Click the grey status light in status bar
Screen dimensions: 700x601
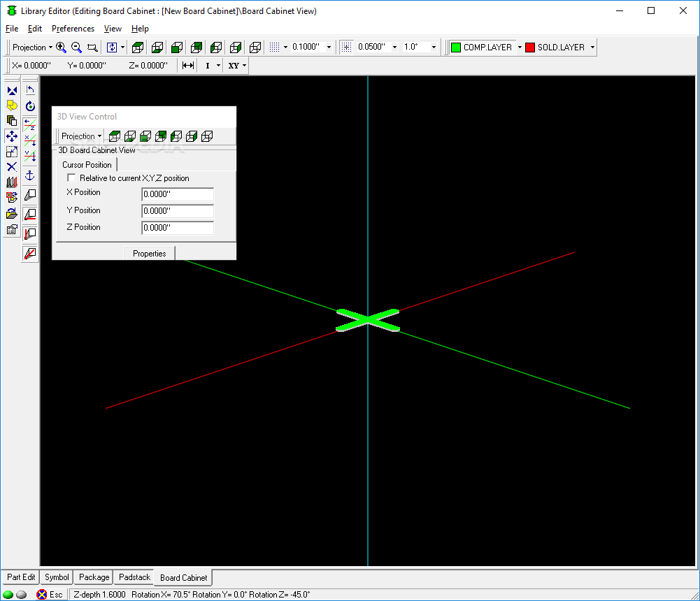tap(22, 595)
